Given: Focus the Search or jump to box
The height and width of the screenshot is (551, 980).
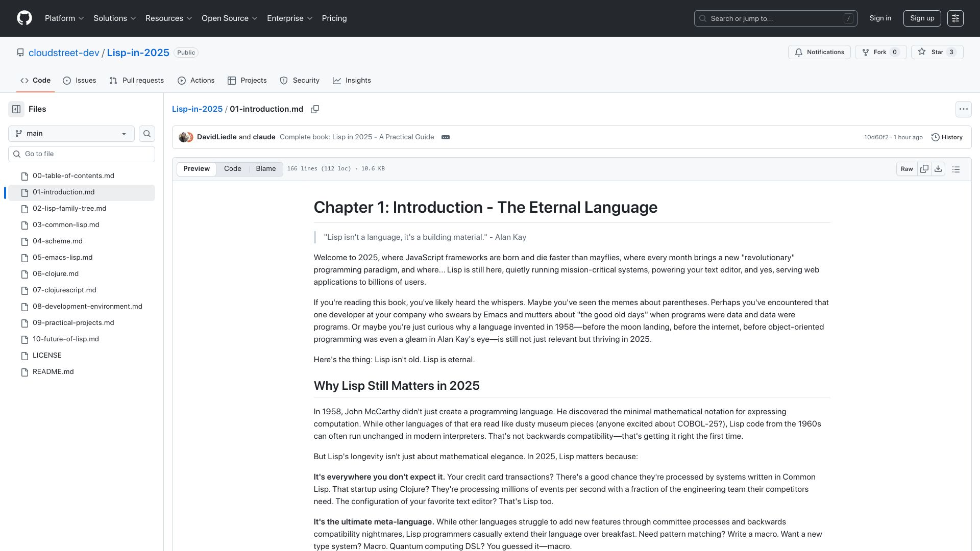Looking at the screenshot, I should click(776, 18).
